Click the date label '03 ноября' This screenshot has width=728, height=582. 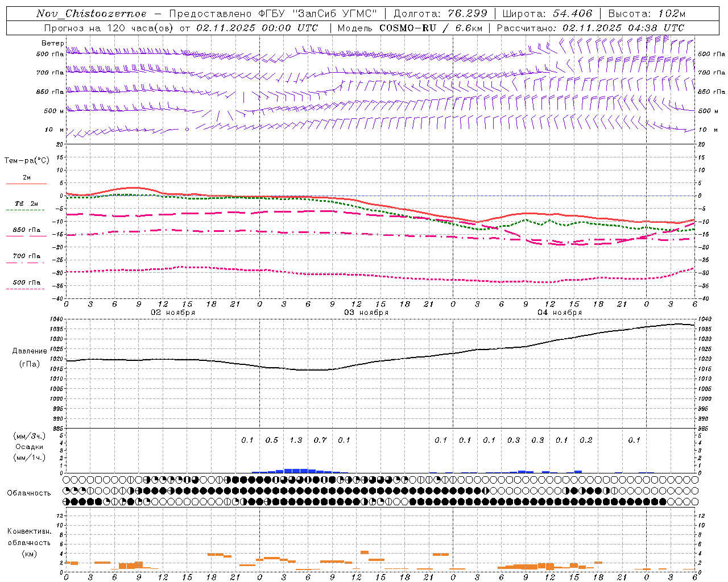pyautogui.click(x=366, y=313)
